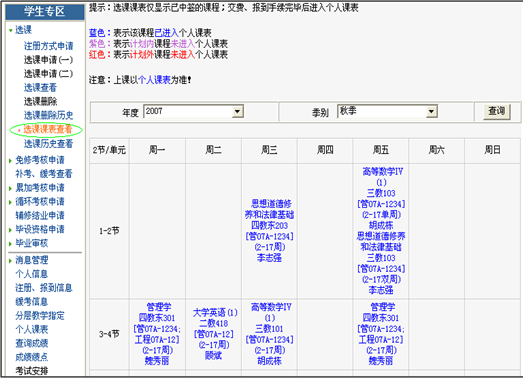
Task: Open 考试安排 entry
Action: [32, 371]
